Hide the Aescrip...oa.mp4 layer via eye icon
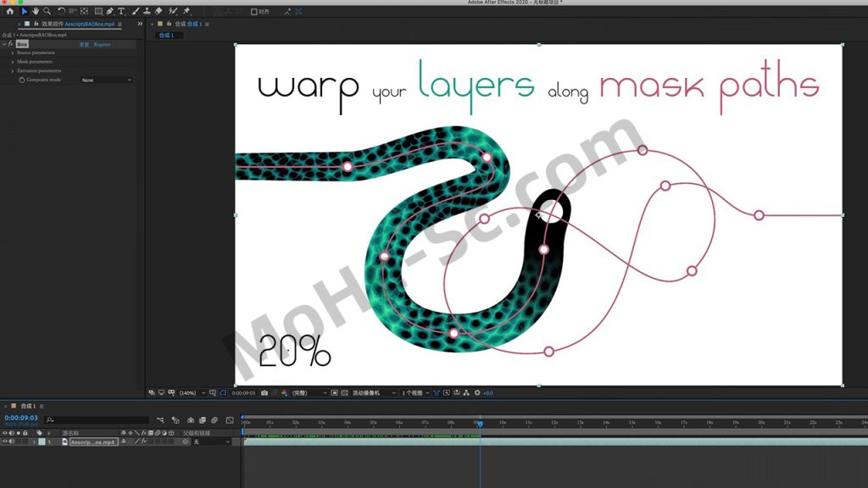This screenshot has width=868, height=488. pos(4,441)
